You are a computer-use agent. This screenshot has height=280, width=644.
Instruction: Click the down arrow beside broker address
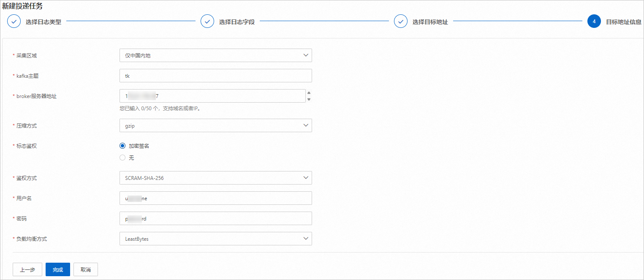pyautogui.click(x=309, y=99)
